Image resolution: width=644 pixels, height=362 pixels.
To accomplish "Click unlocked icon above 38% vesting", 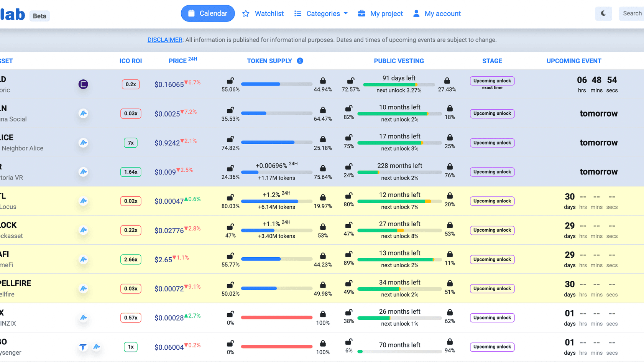I will click(x=349, y=312).
